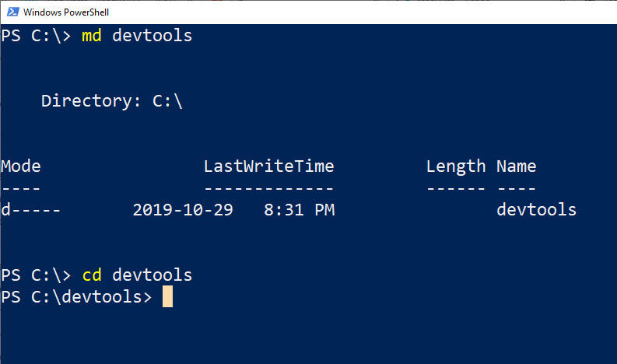The width and height of the screenshot is (617, 364).
Task: Click the PowerShell icon in title bar
Action: pyautogui.click(x=12, y=12)
